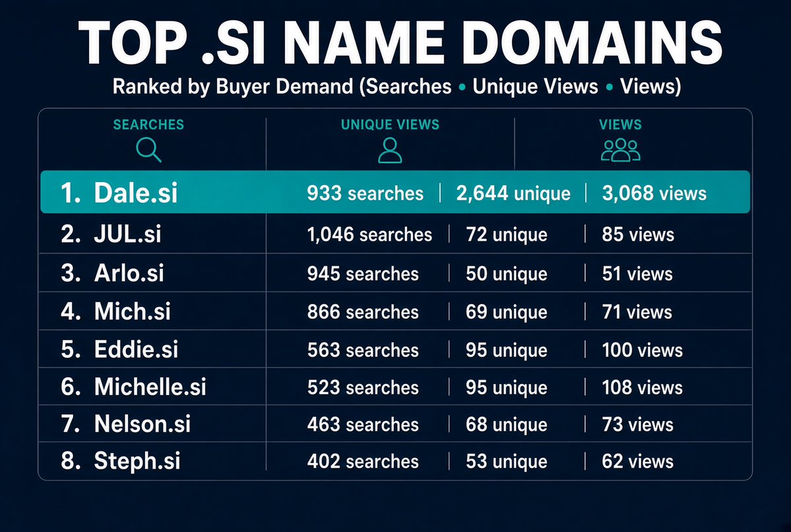Click the group of people Views icon
Screen dimensions: 791x532
(x=621, y=150)
